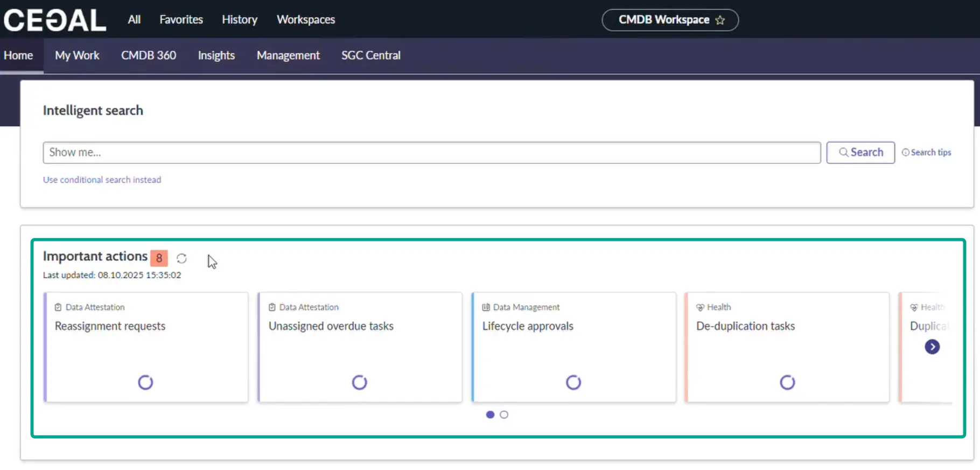Open the History menu
The width and height of the screenshot is (980, 470).
240,20
